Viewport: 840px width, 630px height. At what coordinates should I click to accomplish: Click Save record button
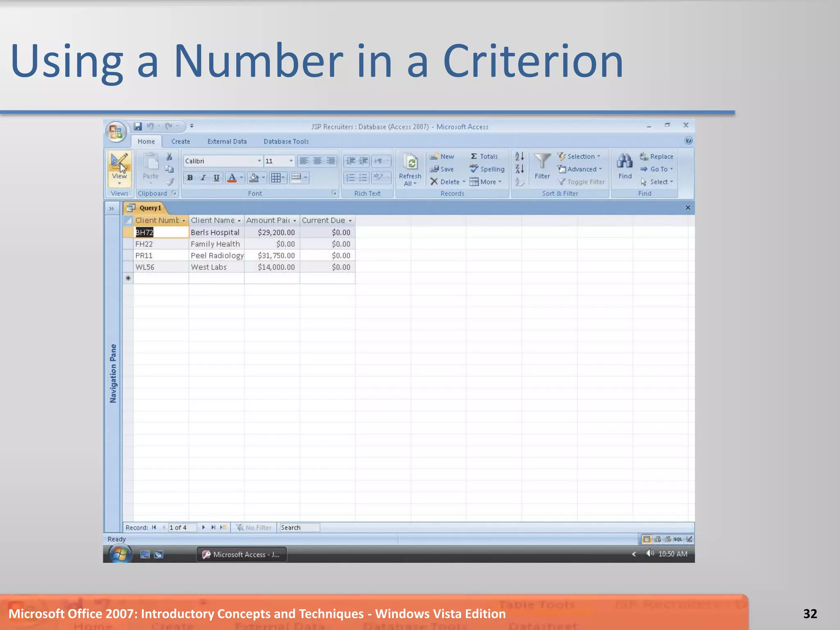[442, 169]
